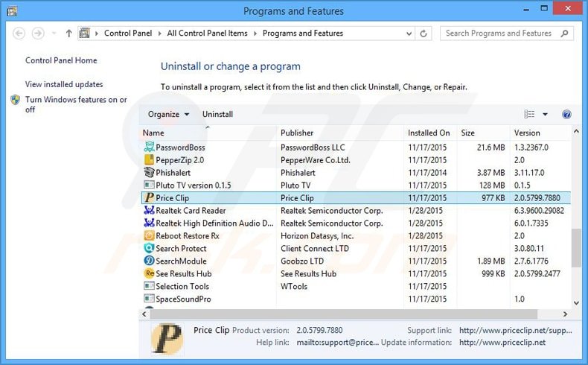Click the horizontal scrollbar right arrow
Image resolution: width=588 pixels, height=365 pixels.
[x=565, y=314]
